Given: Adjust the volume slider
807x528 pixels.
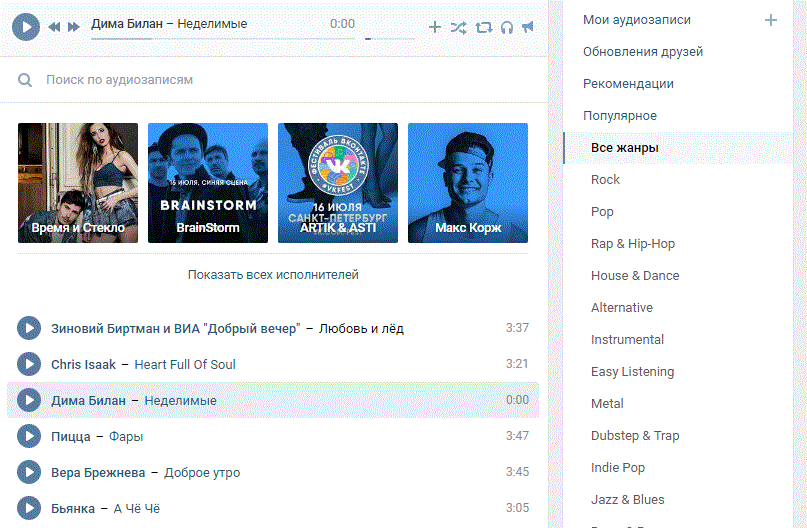Looking at the screenshot, I should pos(390,39).
